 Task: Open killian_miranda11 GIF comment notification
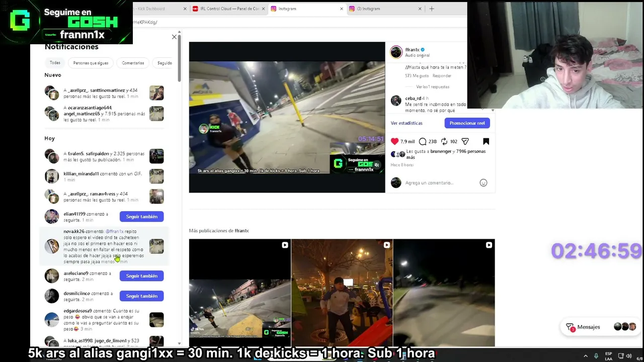click(x=104, y=176)
